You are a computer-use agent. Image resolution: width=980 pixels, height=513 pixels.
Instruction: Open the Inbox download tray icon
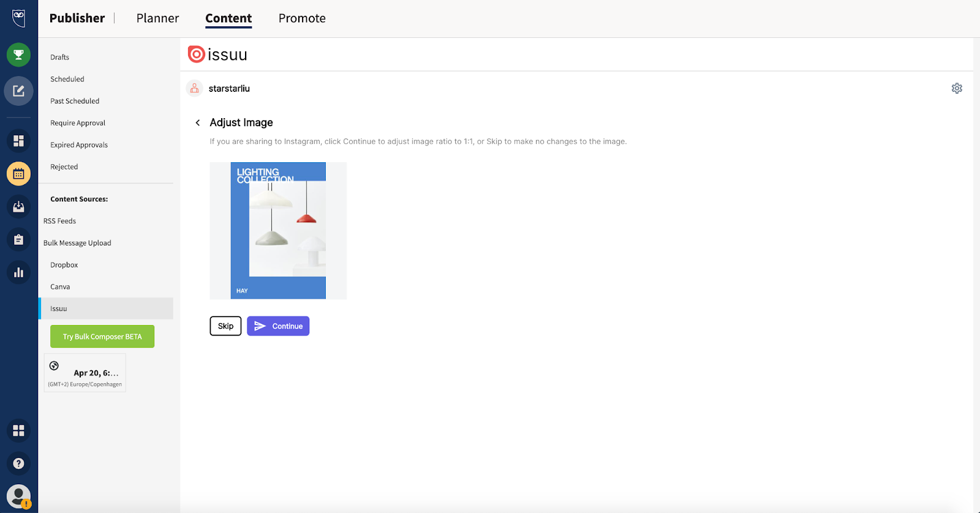(x=18, y=207)
